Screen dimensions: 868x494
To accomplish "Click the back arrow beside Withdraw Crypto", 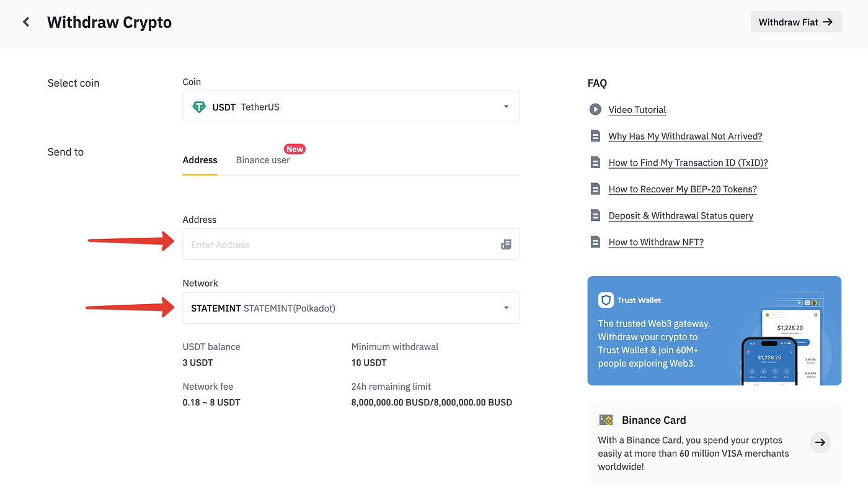I will [26, 22].
